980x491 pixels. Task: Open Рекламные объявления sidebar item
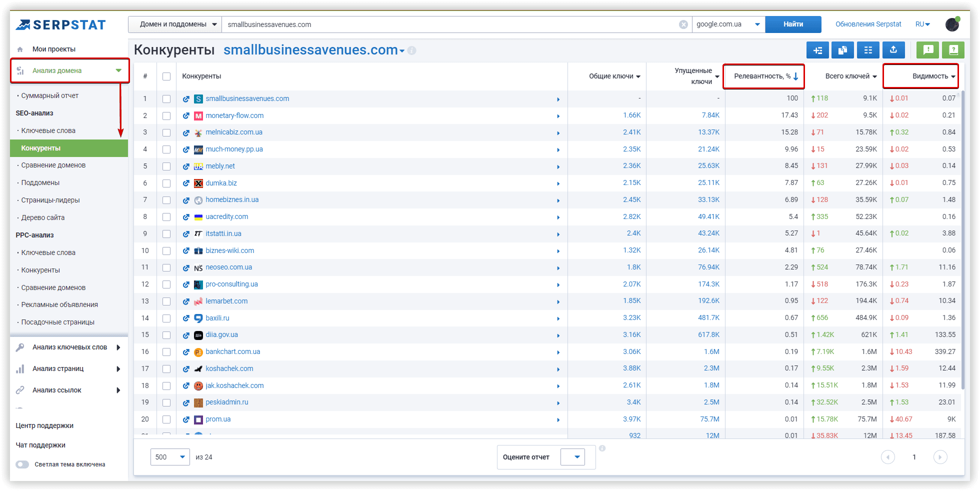pos(59,305)
